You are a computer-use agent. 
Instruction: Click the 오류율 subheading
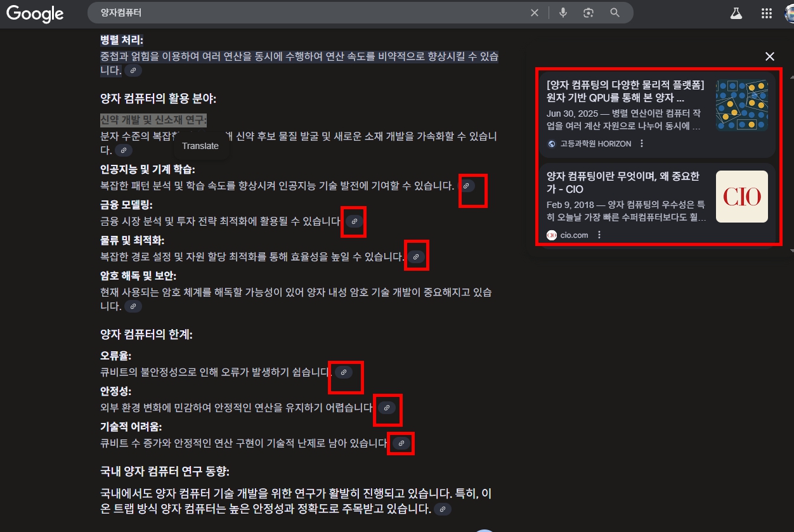[115, 356]
